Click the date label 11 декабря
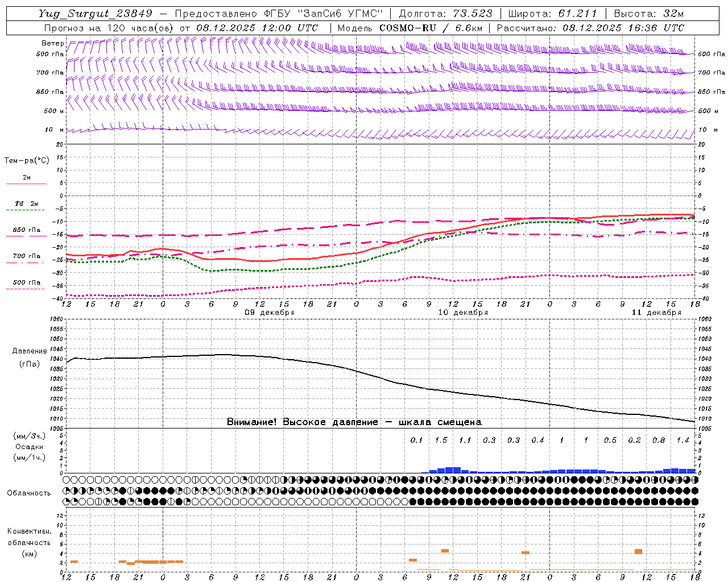 [x=656, y=313]
